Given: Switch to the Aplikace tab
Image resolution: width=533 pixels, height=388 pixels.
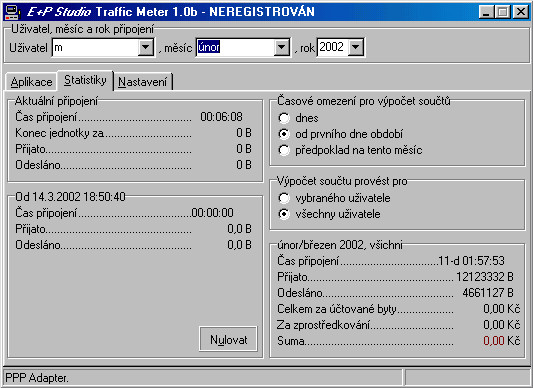Looking at the screenshot, I should pyautogui.click(x=31, y=82).
